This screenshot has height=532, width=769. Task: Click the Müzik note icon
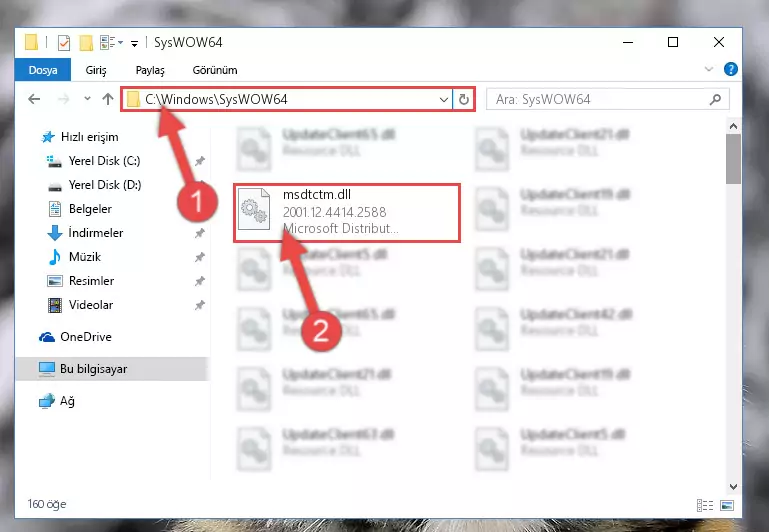coord(54,257)
